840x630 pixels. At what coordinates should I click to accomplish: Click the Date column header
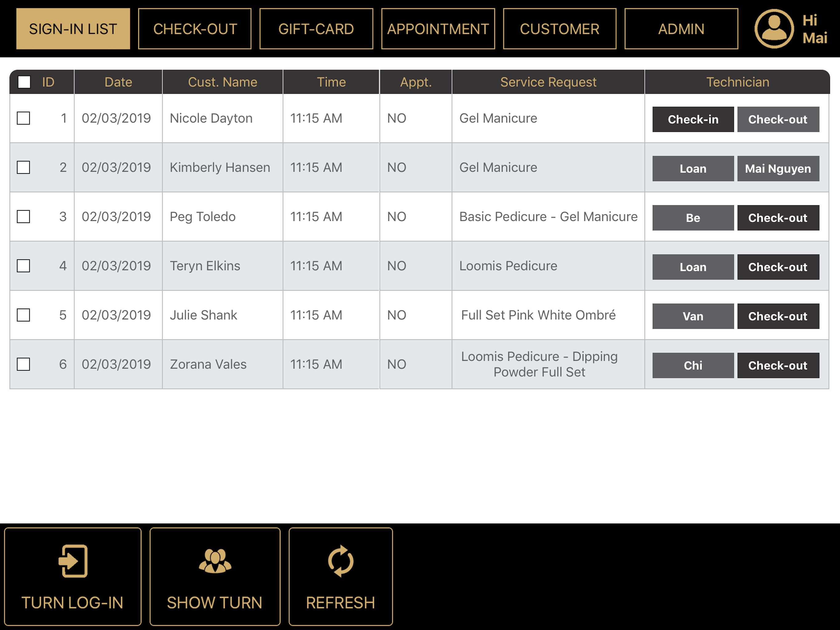click(118, 82)
